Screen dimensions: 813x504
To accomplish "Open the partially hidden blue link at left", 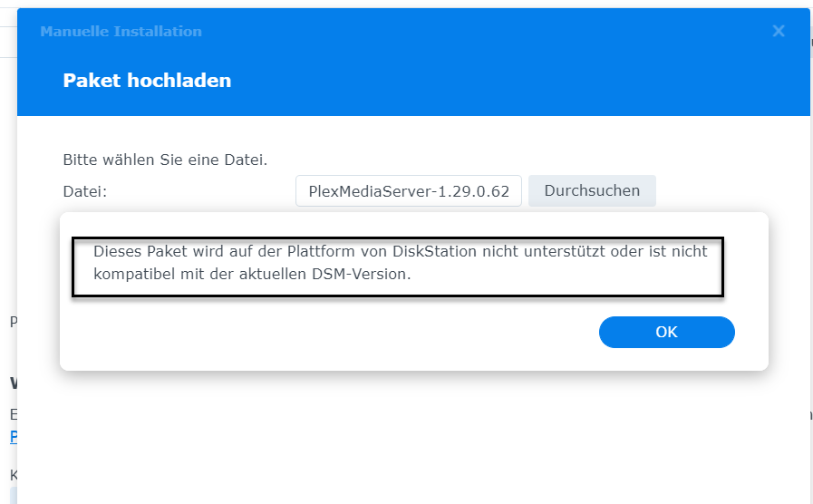I will (x=13, y=436).
